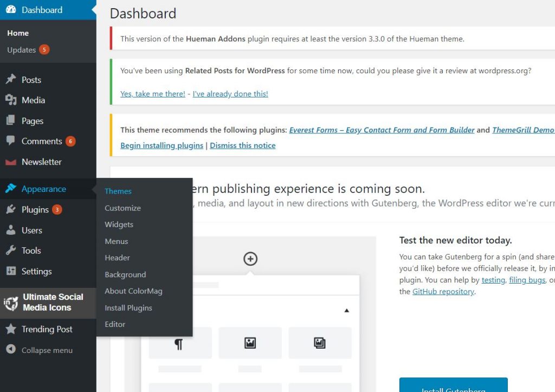The height and width of the screenshot is (392, 555).
Task: Click the Collapse menu arrow icon
Action: pyautogui.click(x=11, y=349)
